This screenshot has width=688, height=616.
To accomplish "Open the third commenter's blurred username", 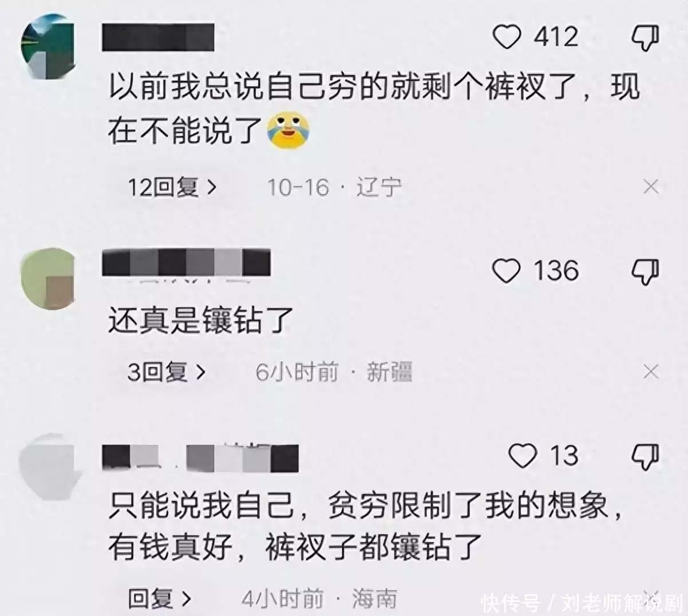I will [200, 457].
